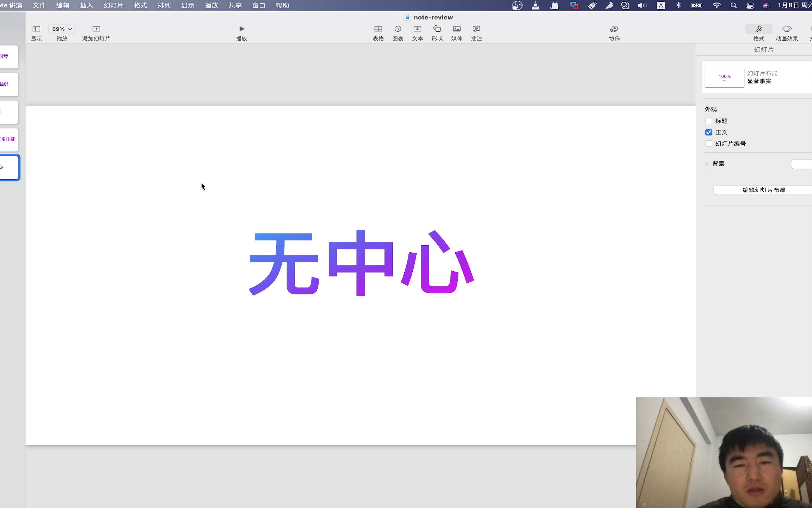This screenshot has height=508, width=812.
Task: Open the 图表 chart icon
Action: (398, 29)
